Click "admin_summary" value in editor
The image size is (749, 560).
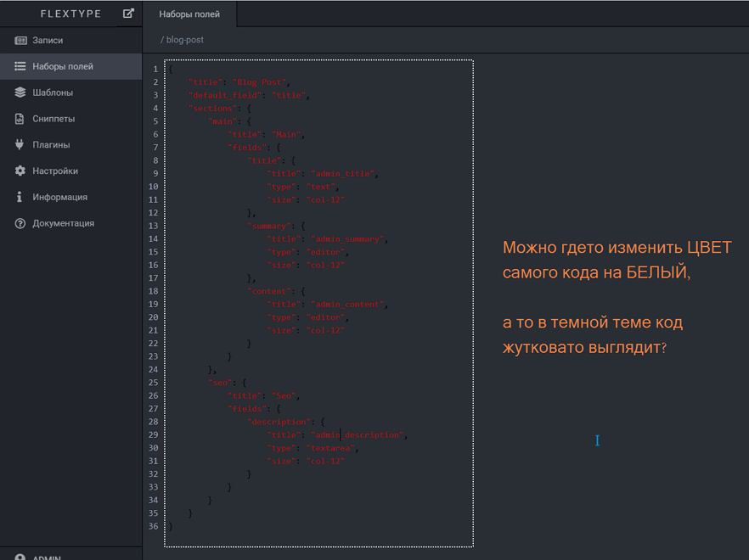347,239
